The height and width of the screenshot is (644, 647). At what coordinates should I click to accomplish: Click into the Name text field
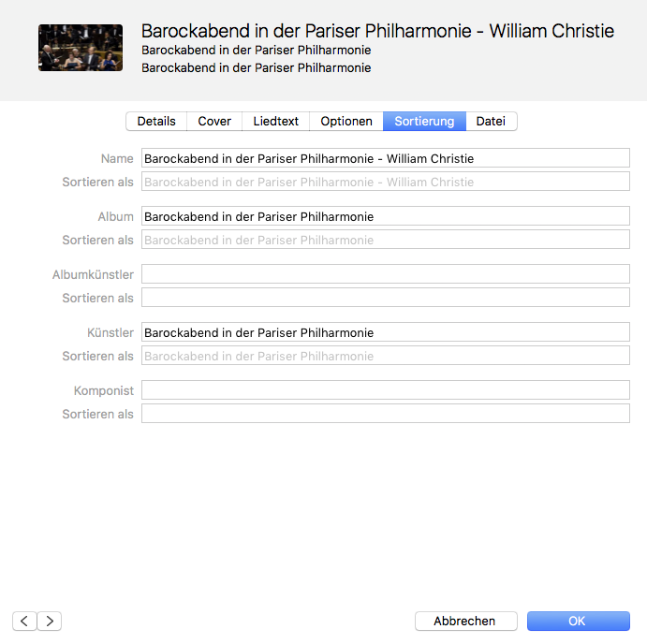[x=385, y=159]
